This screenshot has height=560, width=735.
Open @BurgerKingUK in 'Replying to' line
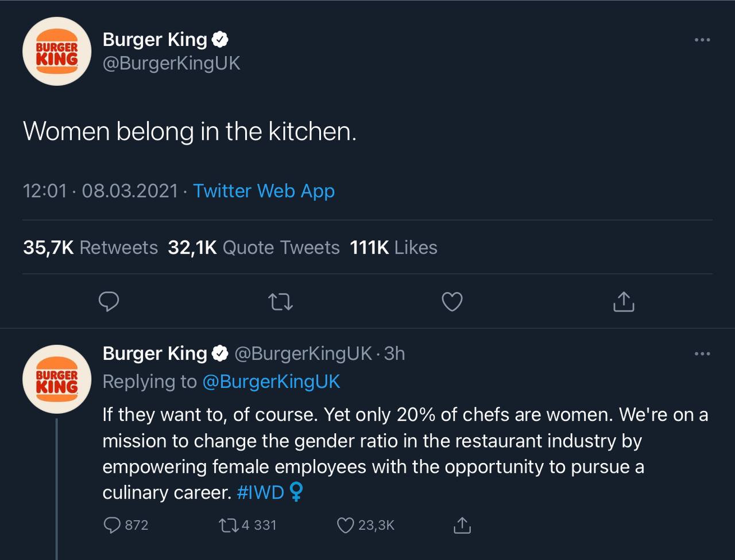(x=271, y=382)
